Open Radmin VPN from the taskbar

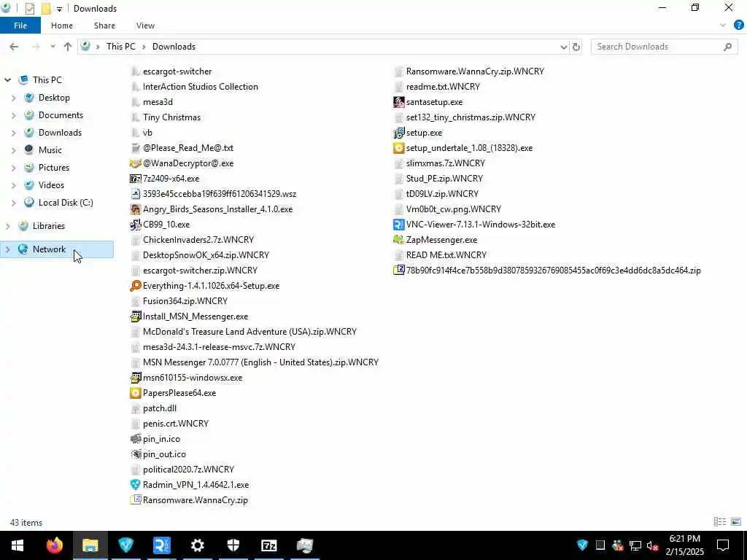[x=125, y=545]
